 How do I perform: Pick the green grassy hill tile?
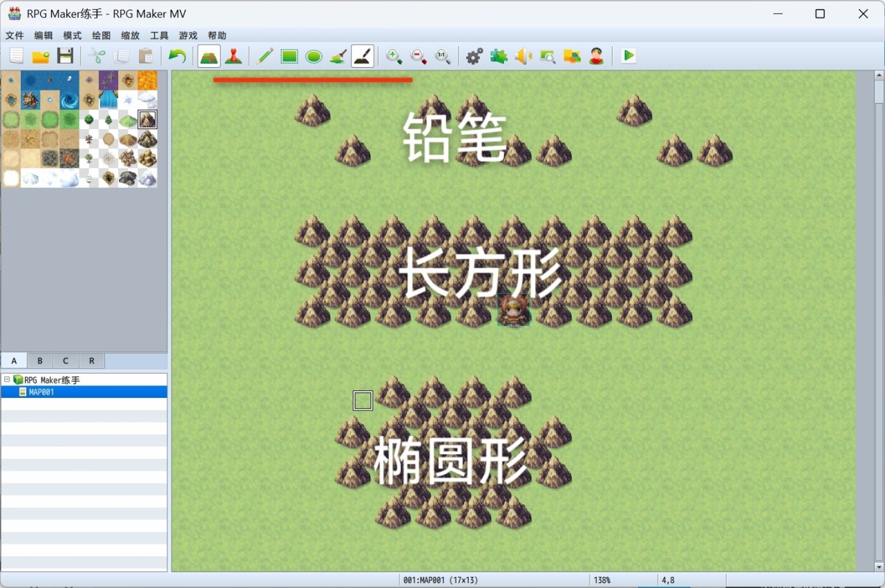click(x=128, y=120)
